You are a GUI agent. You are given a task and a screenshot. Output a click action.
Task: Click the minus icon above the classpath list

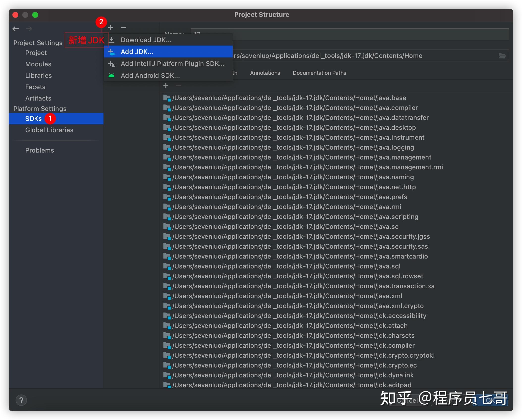pos(178,86)
